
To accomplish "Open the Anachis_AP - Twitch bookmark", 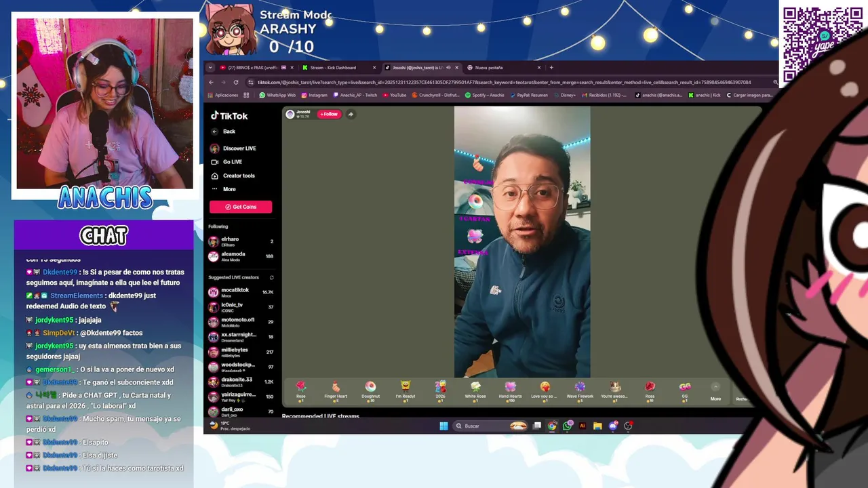I will [355, 95].
